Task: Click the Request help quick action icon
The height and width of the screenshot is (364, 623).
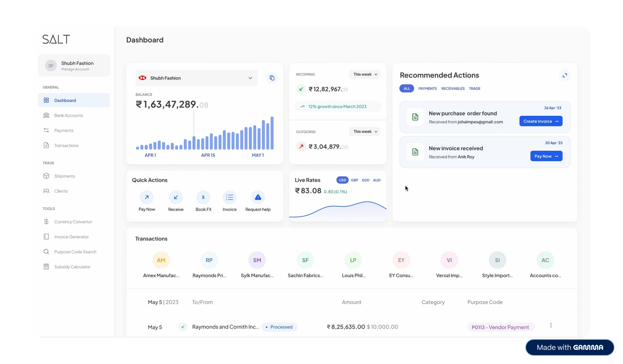Action: (258, 197)
